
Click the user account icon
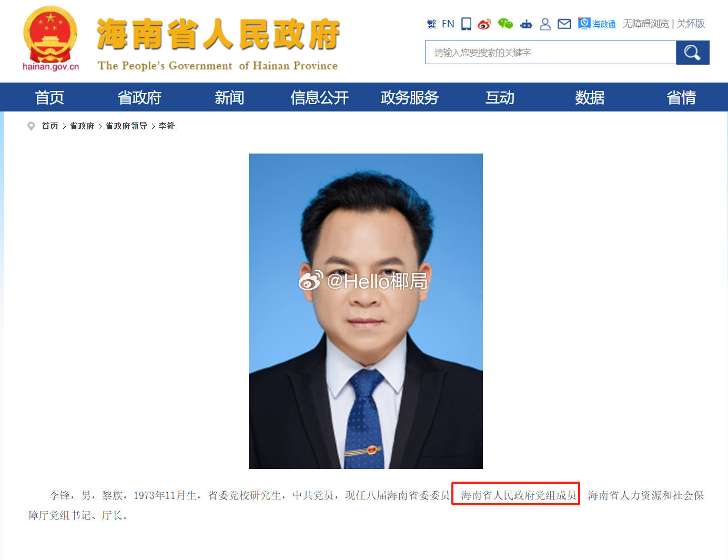[545, 24]
